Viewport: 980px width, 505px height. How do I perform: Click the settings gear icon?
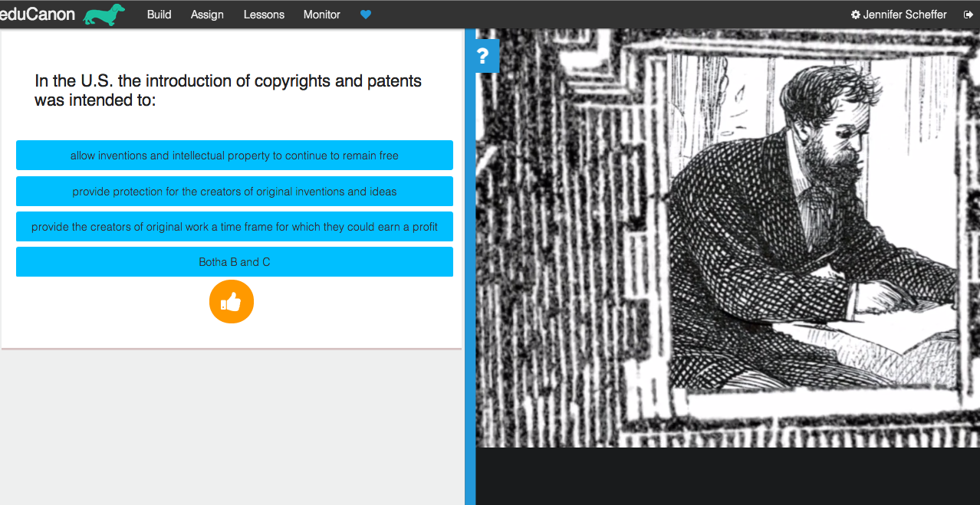855,15
